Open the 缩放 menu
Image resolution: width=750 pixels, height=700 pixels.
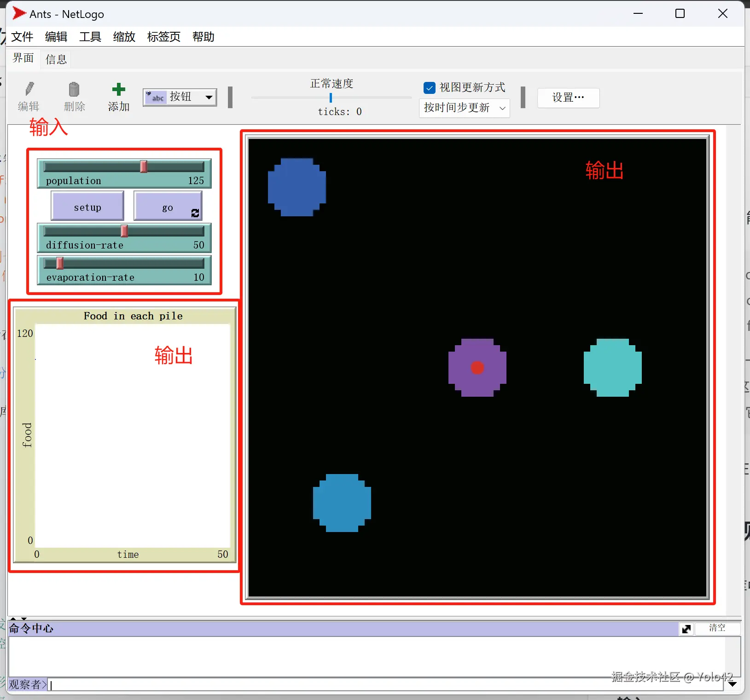124,37
